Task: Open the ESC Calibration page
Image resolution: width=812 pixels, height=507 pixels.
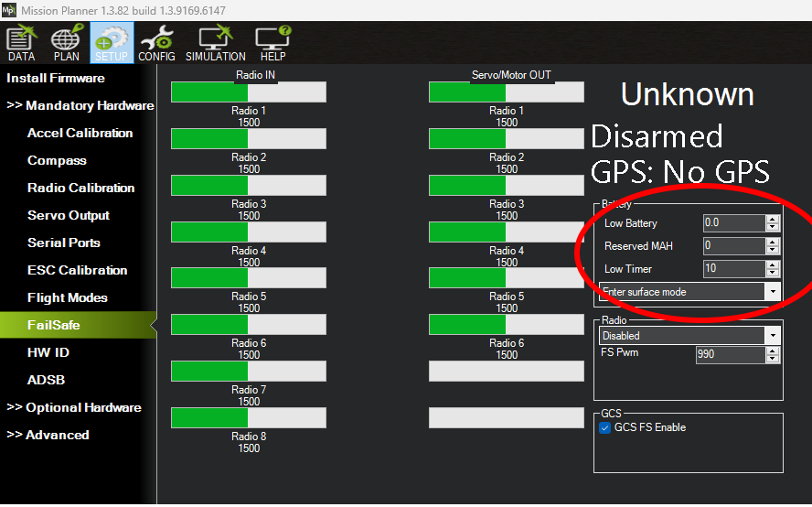Action: tap(77, 270)
